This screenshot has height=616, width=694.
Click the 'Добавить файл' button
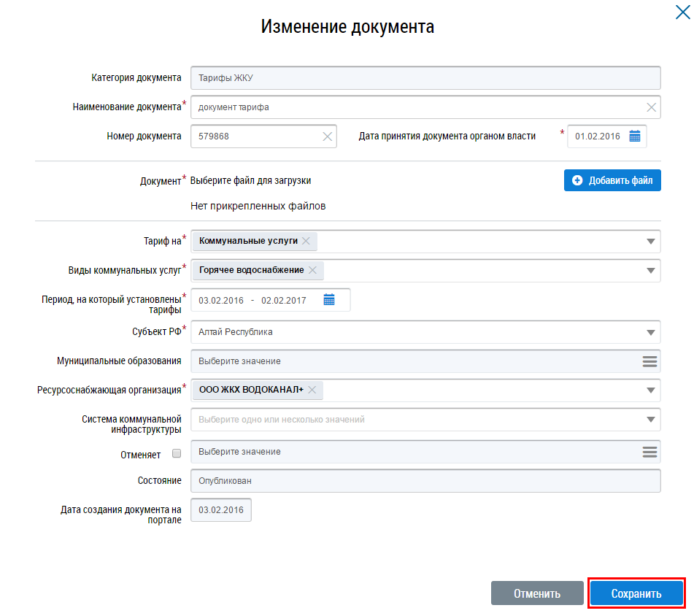[612, 180]
